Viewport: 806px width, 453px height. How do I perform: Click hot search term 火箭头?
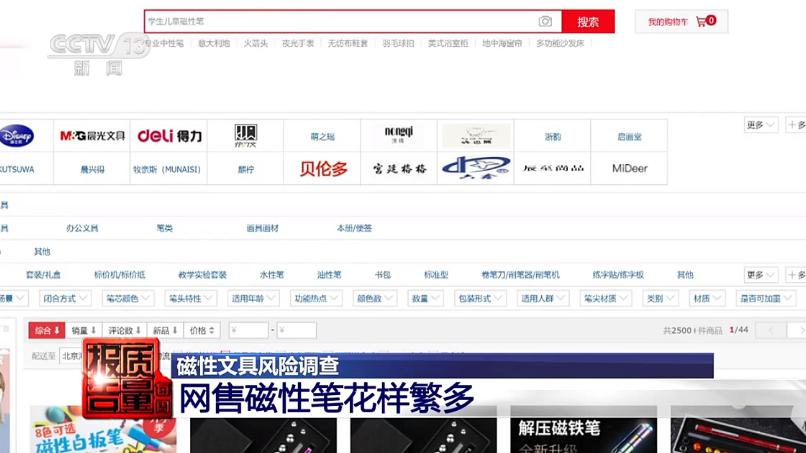pos(255,43)
